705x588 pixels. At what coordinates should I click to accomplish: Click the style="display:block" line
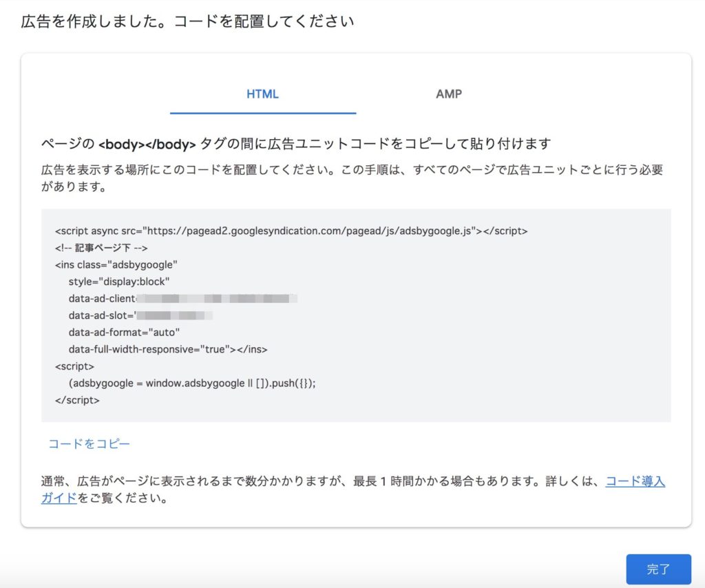coord(119,282)
